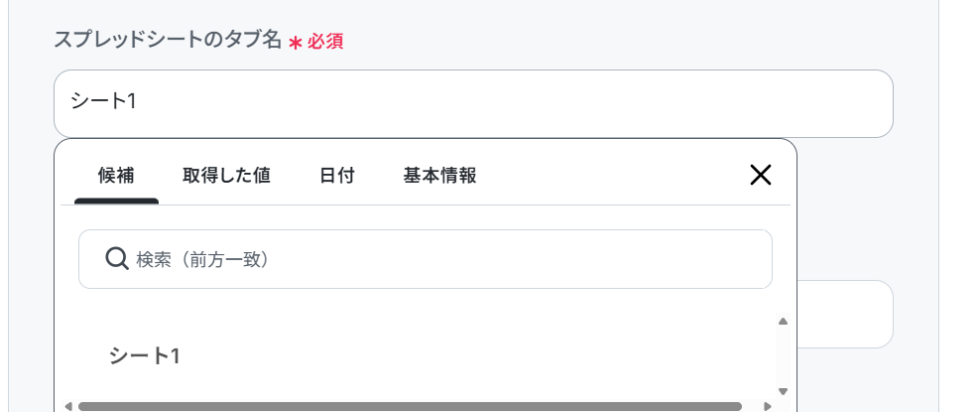Show the 基本情報 tab
The height and width of the screenshot is (412, 980).
click(x=439, y=176)
